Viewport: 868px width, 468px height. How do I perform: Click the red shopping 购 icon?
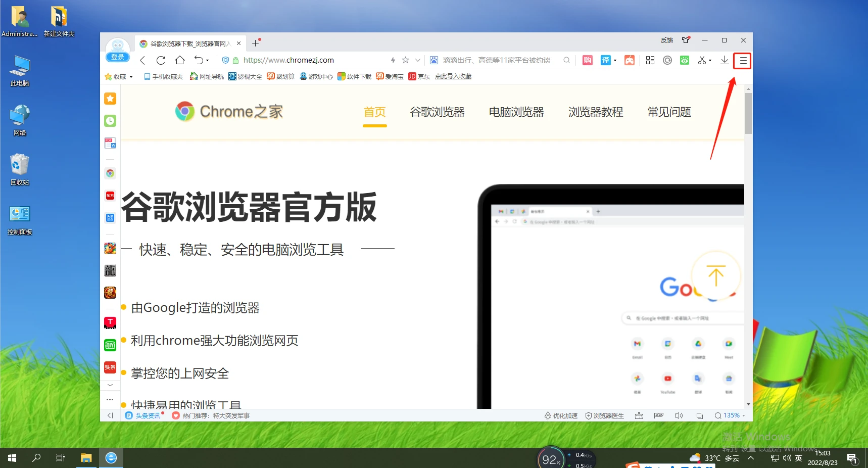(x=588, y=60)
